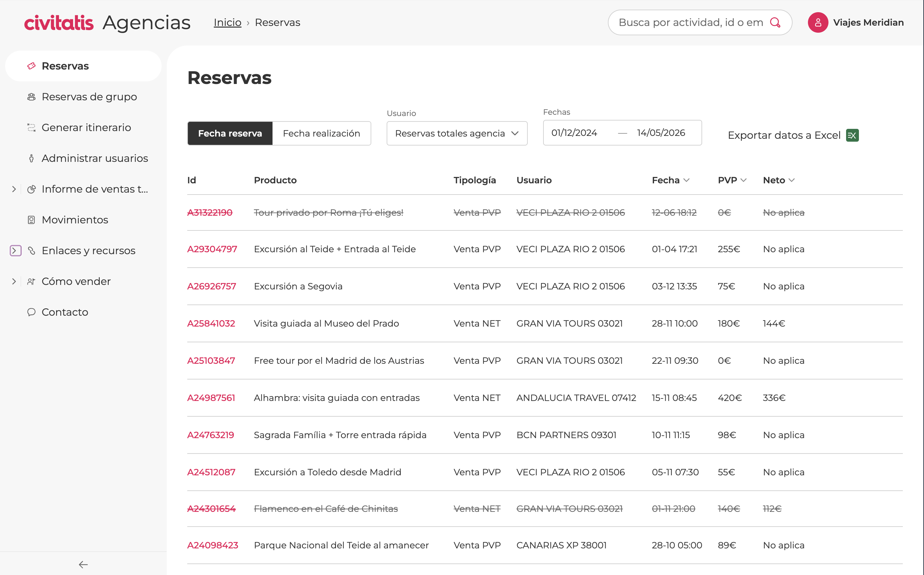Click the 28-11 10:00 date cell

(x=675, y=324)
